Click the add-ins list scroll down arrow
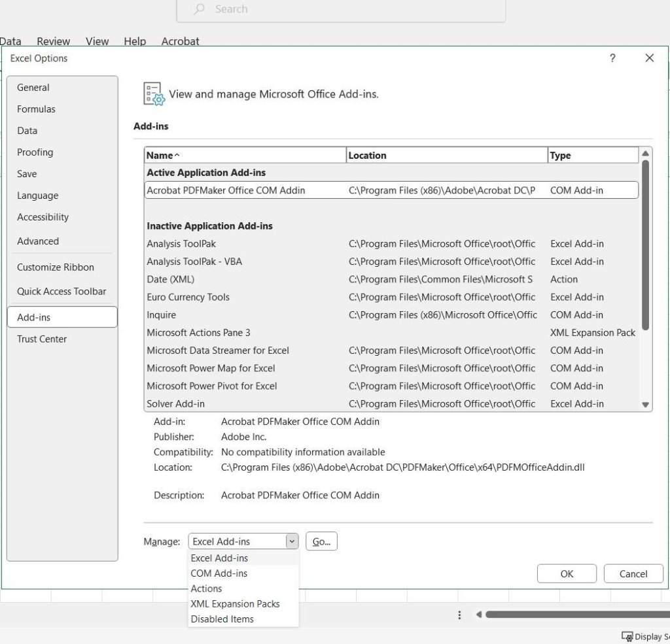670x644 pixels. pyautogui.click(x=645, y=405)
